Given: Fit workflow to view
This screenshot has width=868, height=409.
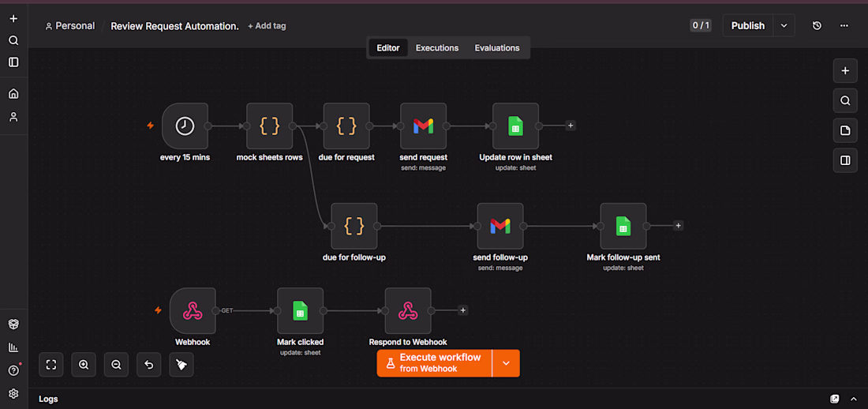Looking at the screenshot, I should click(x=51, y=365).
